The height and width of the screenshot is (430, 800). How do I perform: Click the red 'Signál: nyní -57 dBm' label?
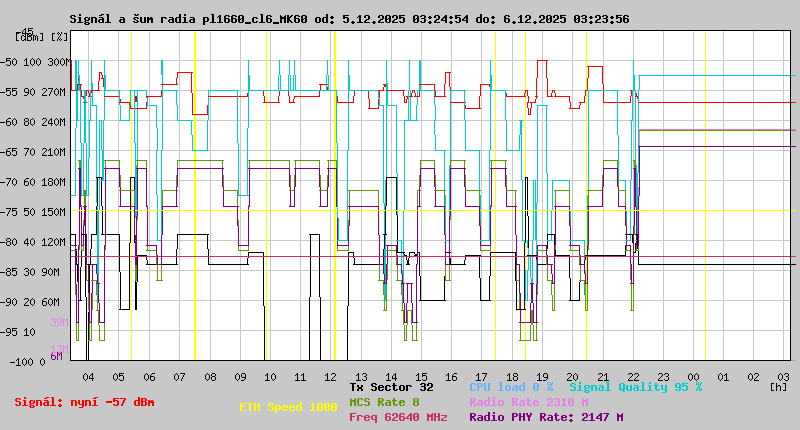(x=84, y=402)
